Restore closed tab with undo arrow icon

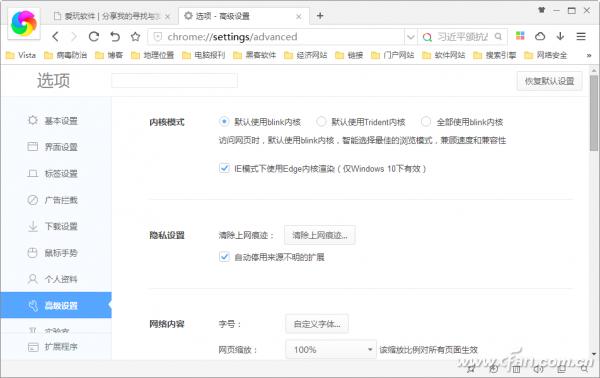115,37
